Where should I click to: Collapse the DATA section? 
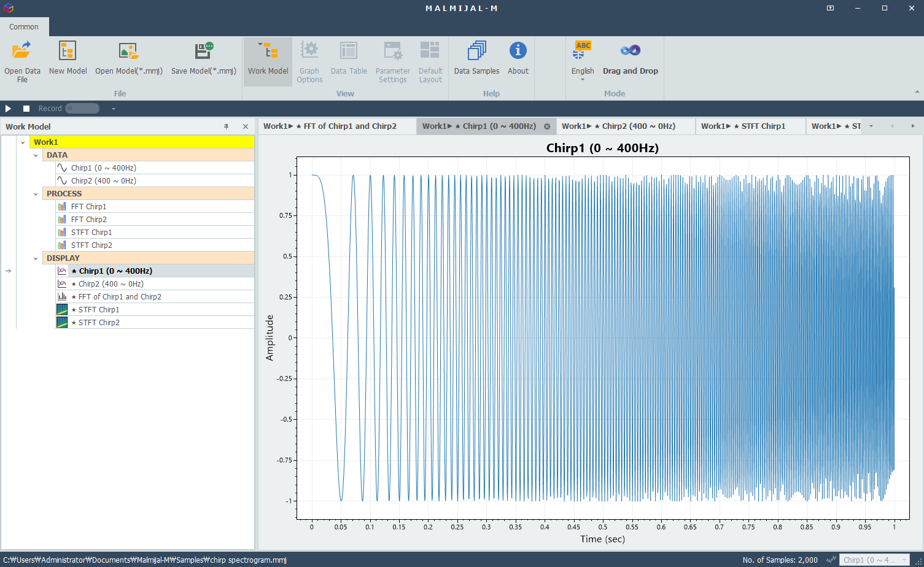tap(36, 155)
